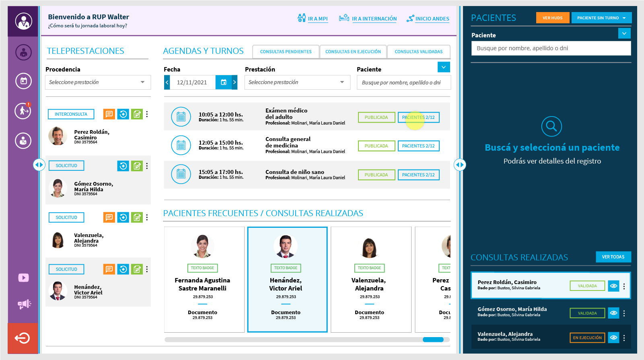
Task: Click the Solicitud tag for Gómez Osorno
Action: click(66, 166)
